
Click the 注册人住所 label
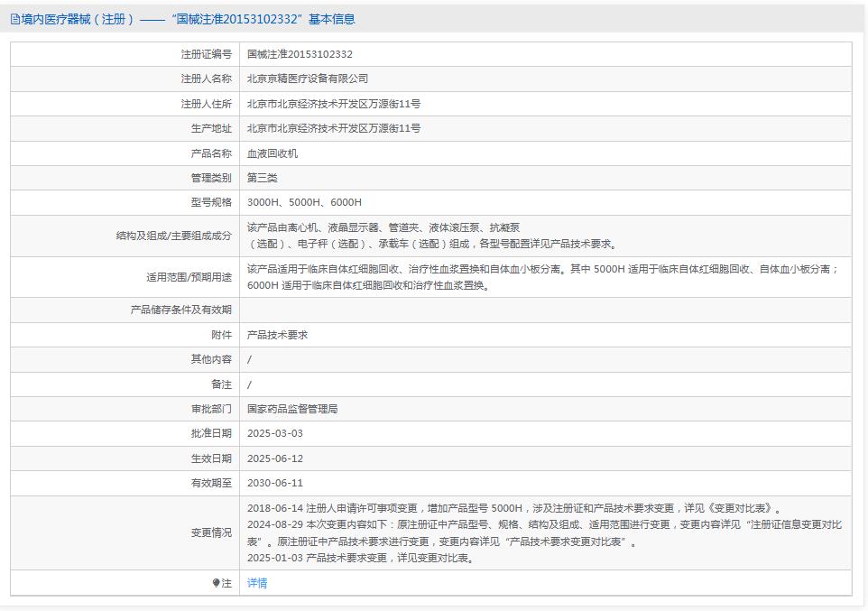206,104
